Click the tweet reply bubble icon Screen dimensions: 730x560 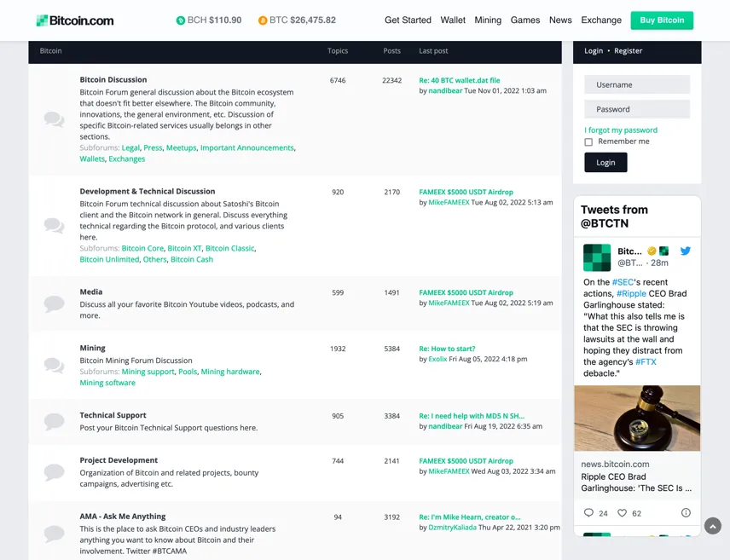point(588,512)
